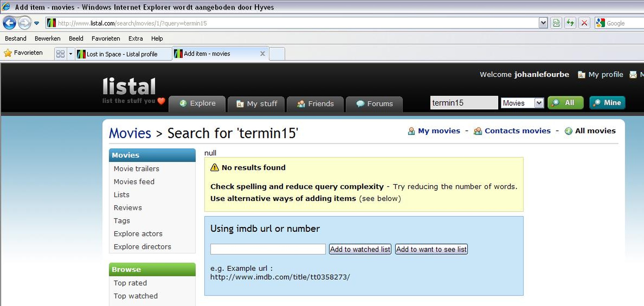Click the My profile icon

pyautogui.click(x=581, y=75)
